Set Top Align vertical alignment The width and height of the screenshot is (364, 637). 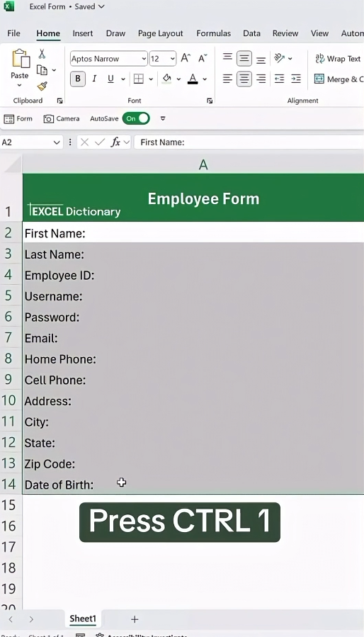click(x=227, y=58)
